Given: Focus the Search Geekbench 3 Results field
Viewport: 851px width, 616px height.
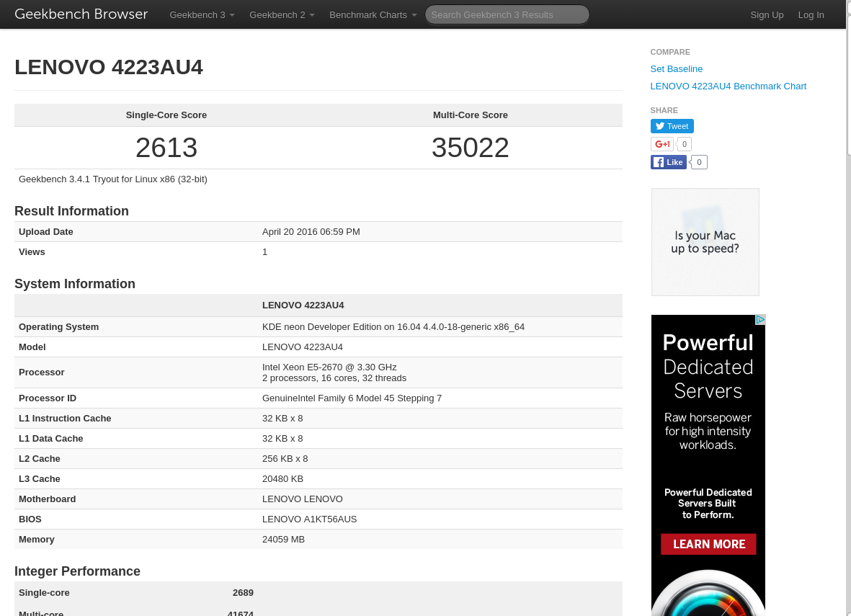Looking at the screenshot, I should 507,14.
